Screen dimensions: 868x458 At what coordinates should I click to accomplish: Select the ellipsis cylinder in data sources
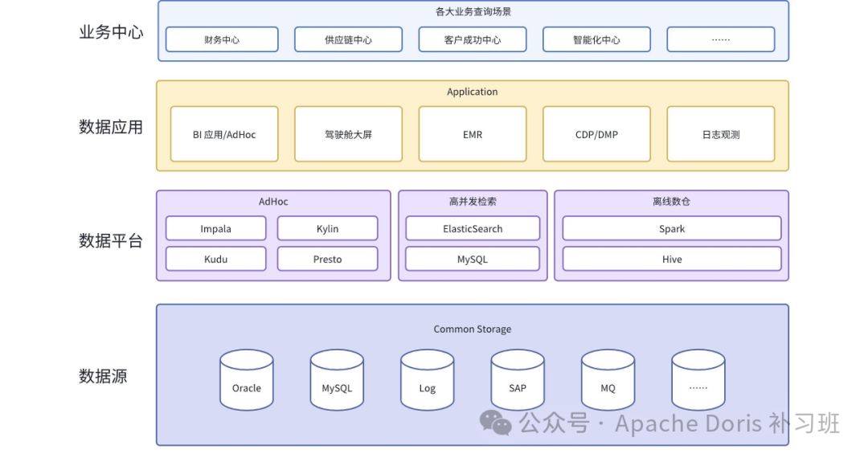click(698, 380)
